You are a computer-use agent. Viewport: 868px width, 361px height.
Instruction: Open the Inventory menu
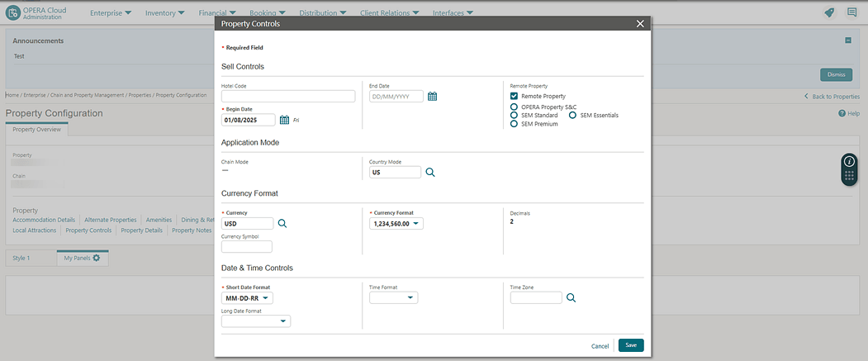166,13
